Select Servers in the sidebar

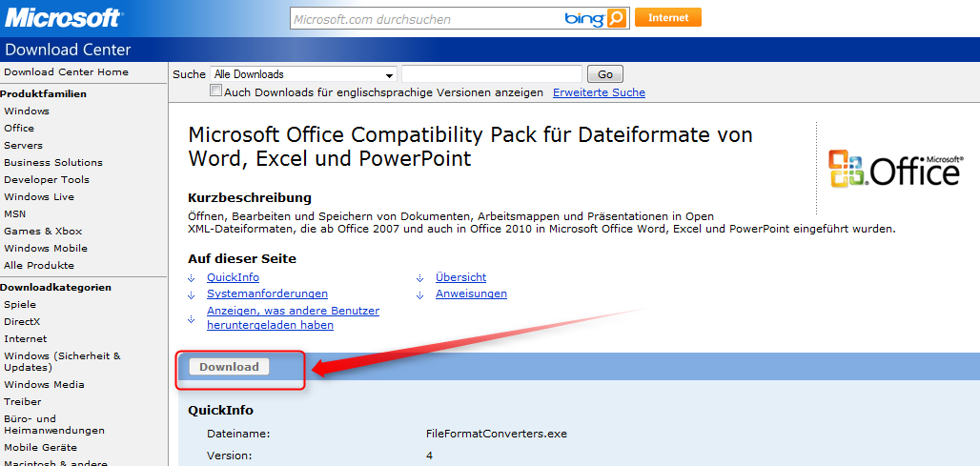tap(23, 146)
